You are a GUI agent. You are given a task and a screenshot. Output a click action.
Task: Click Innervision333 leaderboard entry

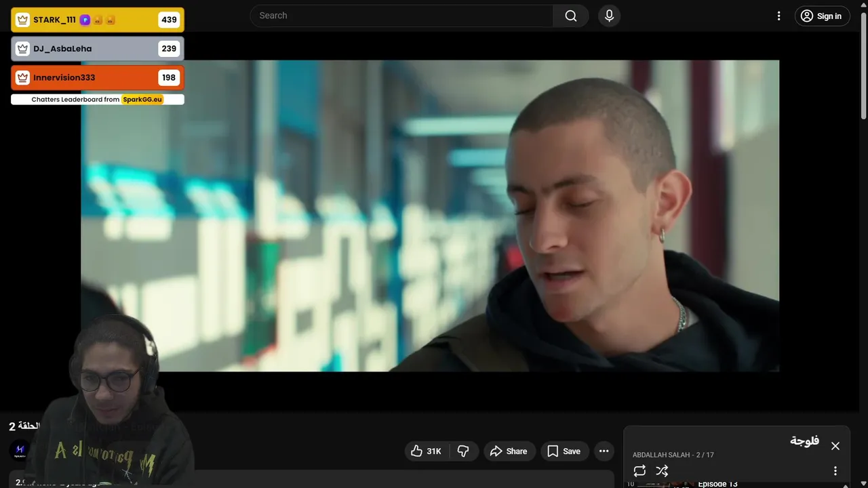[98, 77]
